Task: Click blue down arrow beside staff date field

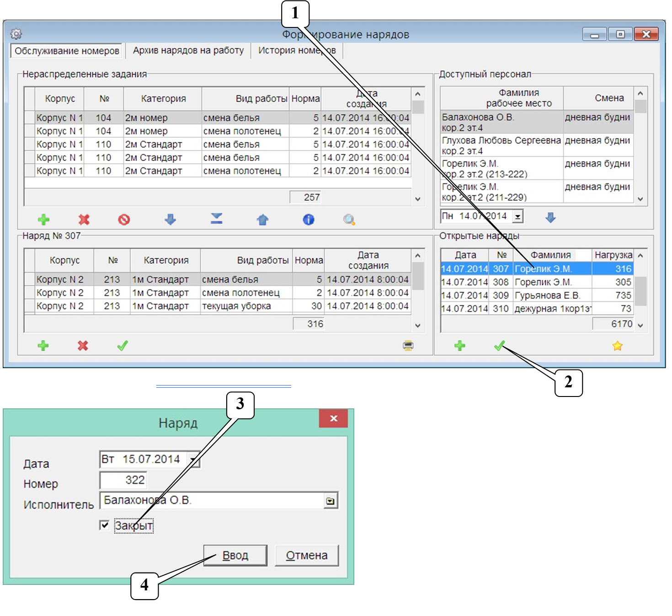Action: (x=550, y=217)
